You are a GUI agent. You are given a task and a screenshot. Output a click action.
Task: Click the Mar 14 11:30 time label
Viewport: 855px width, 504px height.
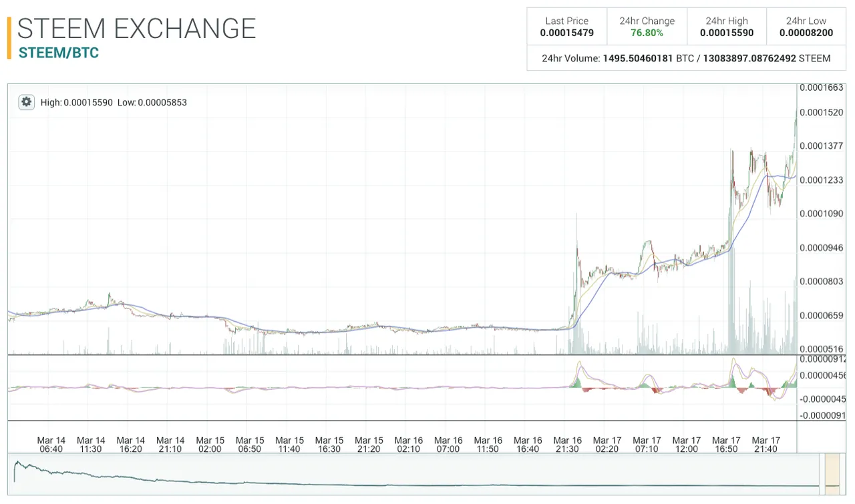click(x=91, y=445)
